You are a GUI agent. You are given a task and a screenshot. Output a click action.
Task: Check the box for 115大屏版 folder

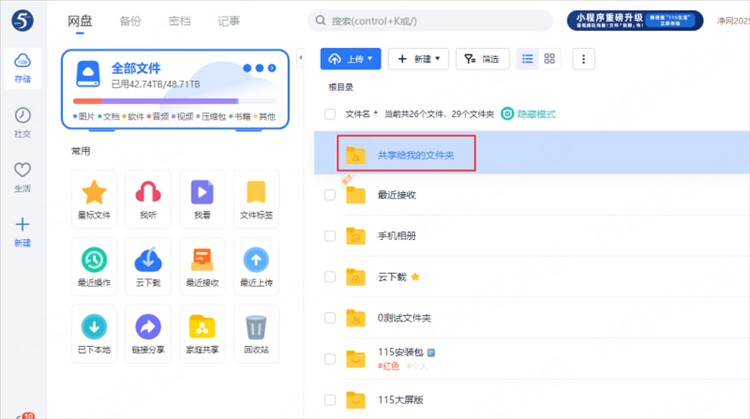330,399
